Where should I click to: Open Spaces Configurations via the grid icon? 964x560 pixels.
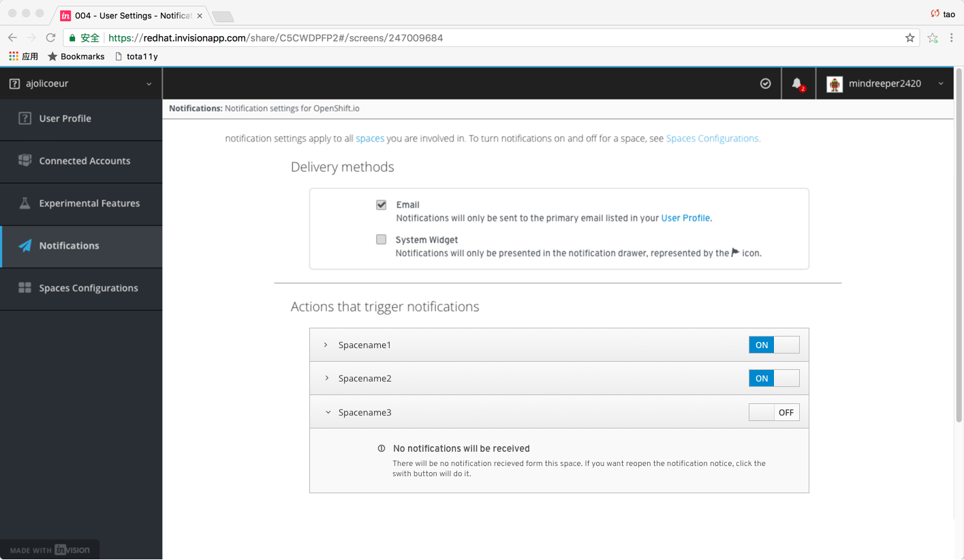25,288
